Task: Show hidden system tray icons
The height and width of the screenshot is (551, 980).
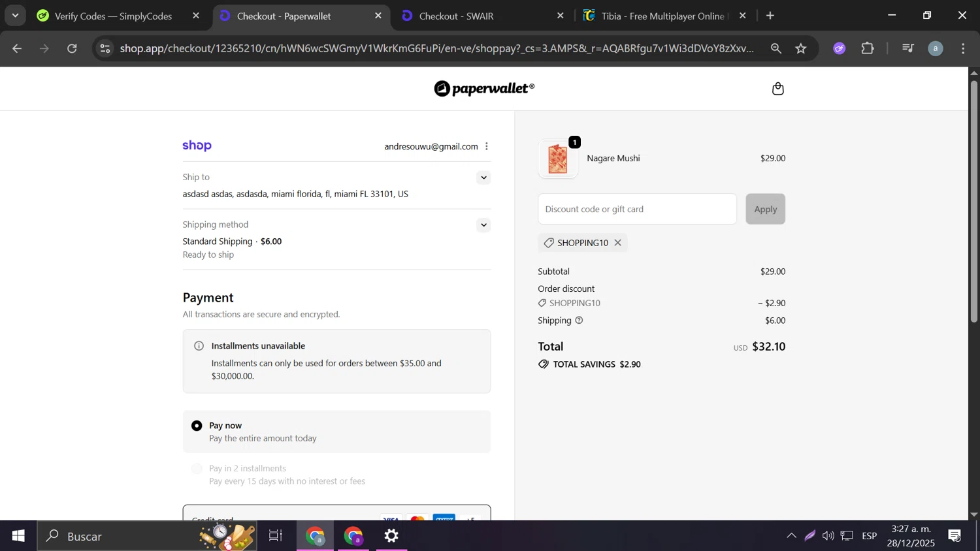Action: tap(791, 536)
